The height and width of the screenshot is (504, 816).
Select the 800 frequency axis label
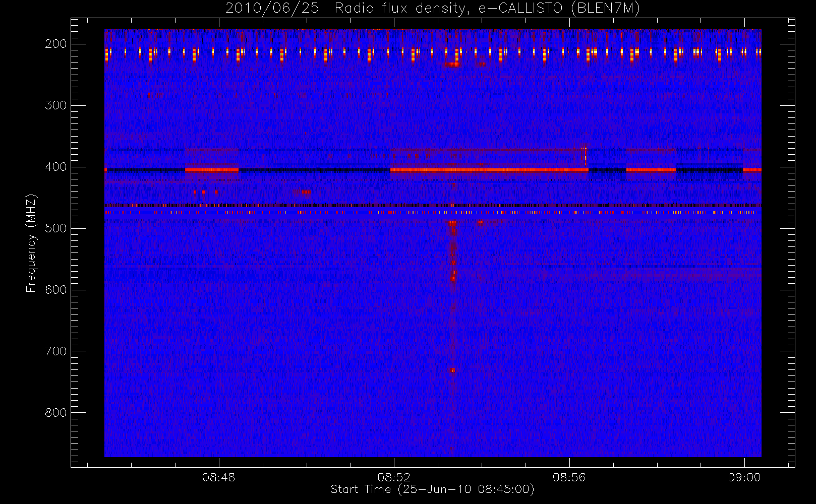click(55, 413)
